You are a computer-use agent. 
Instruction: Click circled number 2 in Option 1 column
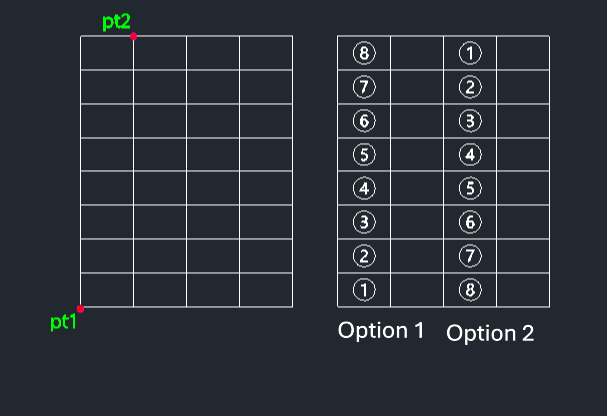coord(364,256)
